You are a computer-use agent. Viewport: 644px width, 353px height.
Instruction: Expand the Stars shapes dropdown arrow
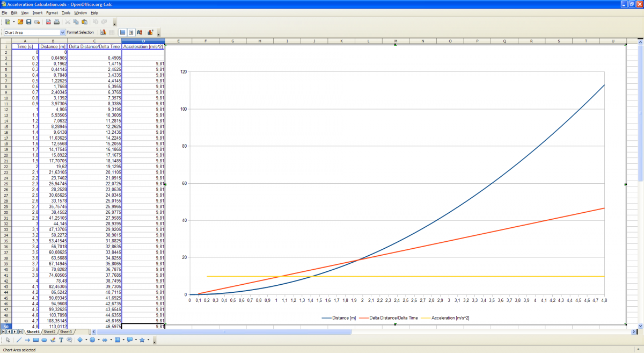coord(148,340)
